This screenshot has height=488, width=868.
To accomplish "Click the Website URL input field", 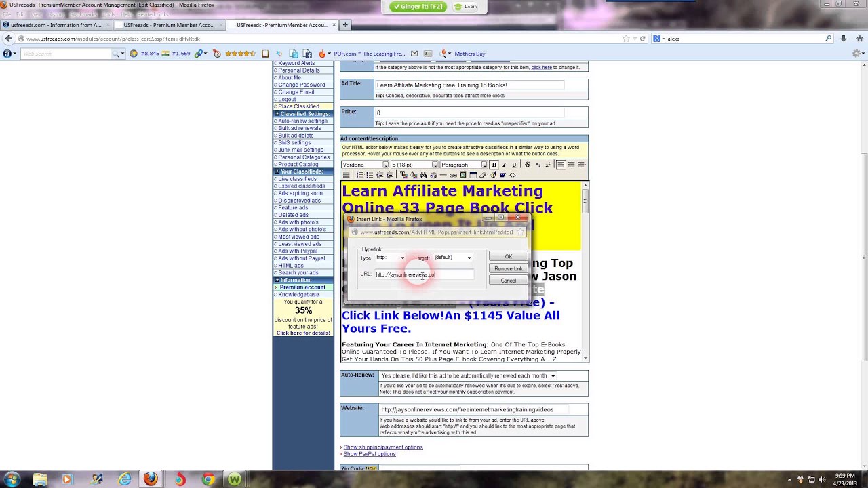I will click(x=473, y=409).
